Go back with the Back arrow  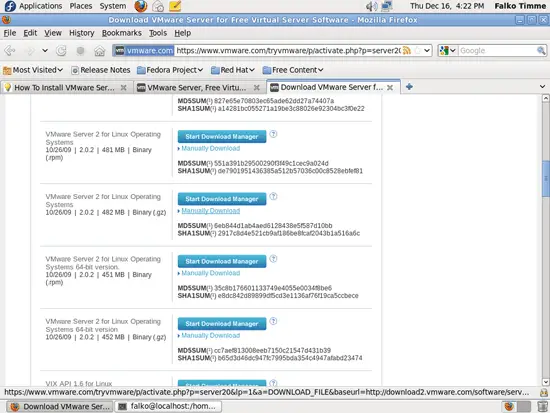point(10,51)
